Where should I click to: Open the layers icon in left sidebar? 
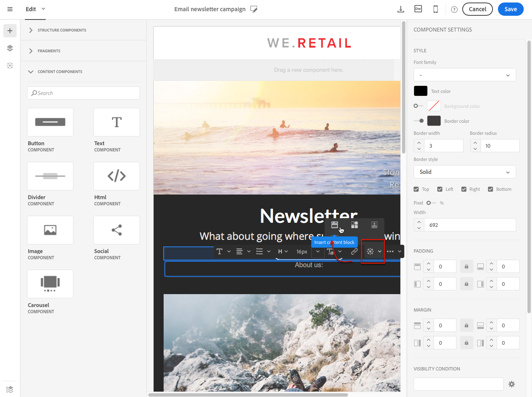point(10,48)
